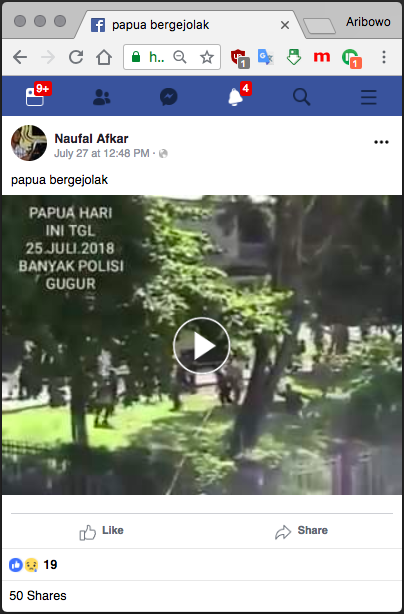Image resolution: width=404 pixels, height=614 pixels.
Task: Open Naufal Afkar's profile name link
Action: 91,138
